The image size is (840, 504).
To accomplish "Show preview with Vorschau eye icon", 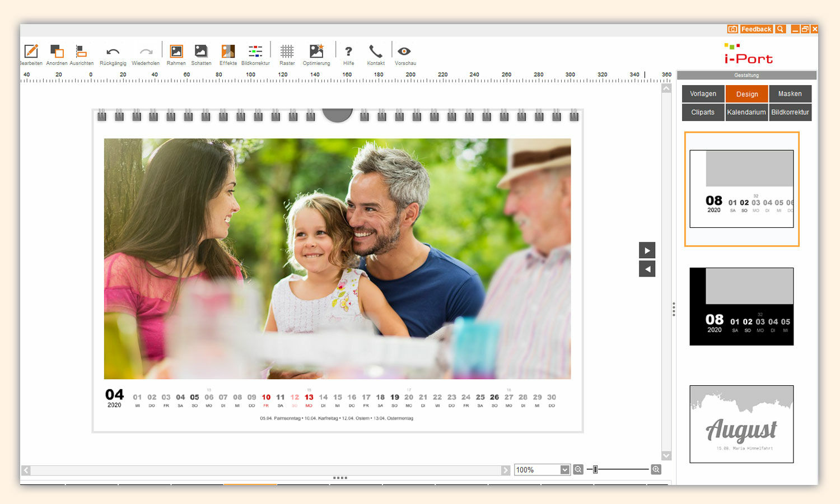I will pos(404,52).
